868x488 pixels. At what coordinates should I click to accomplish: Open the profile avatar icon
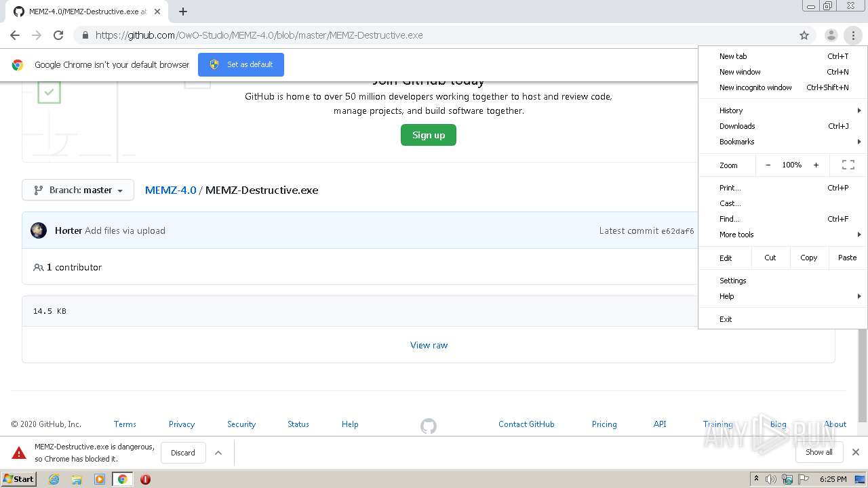(x=831, y=35)
